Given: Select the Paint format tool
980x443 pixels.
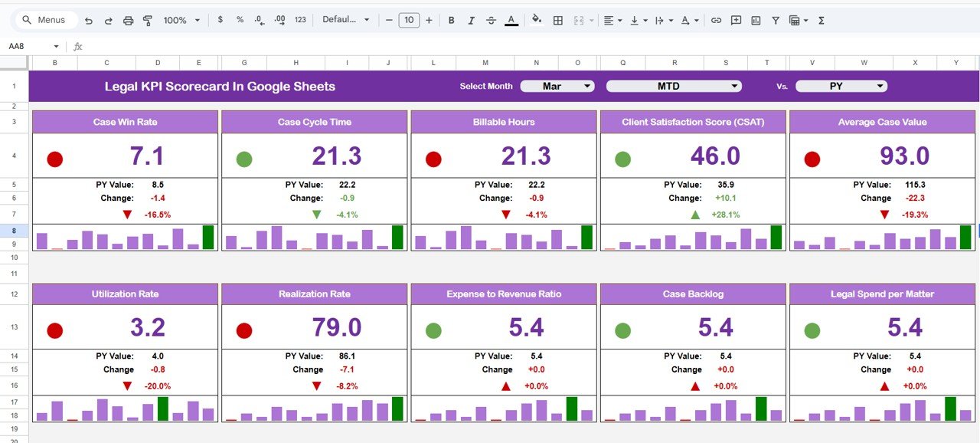Looking at the screenshot, I should tap(148, 20).
